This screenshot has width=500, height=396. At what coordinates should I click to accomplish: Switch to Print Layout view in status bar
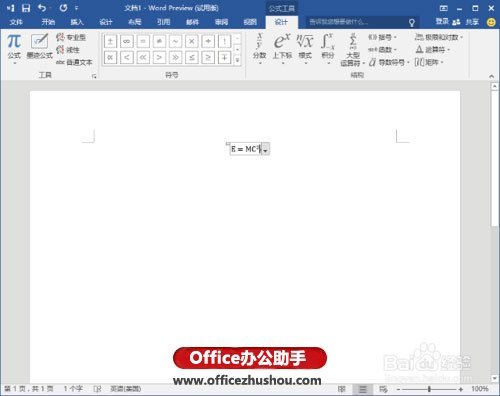pyautogui.click(x=363, y=389)
